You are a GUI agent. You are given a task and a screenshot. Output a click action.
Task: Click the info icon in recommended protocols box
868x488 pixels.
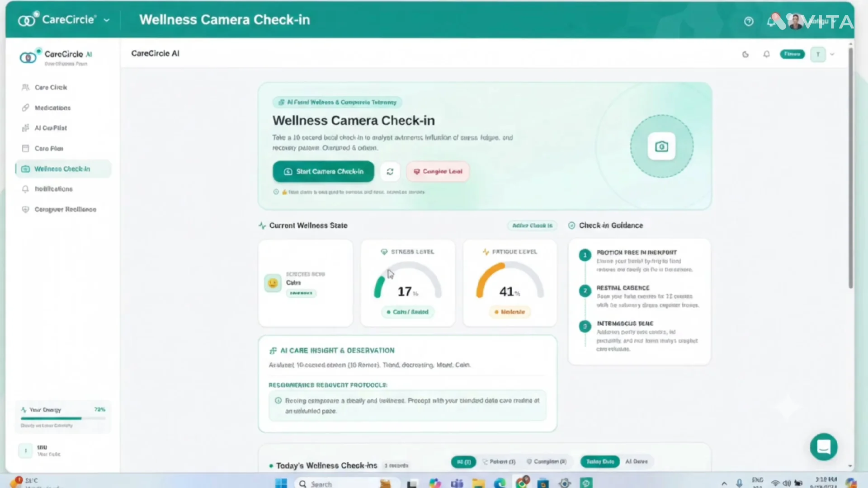coord(278,401)
